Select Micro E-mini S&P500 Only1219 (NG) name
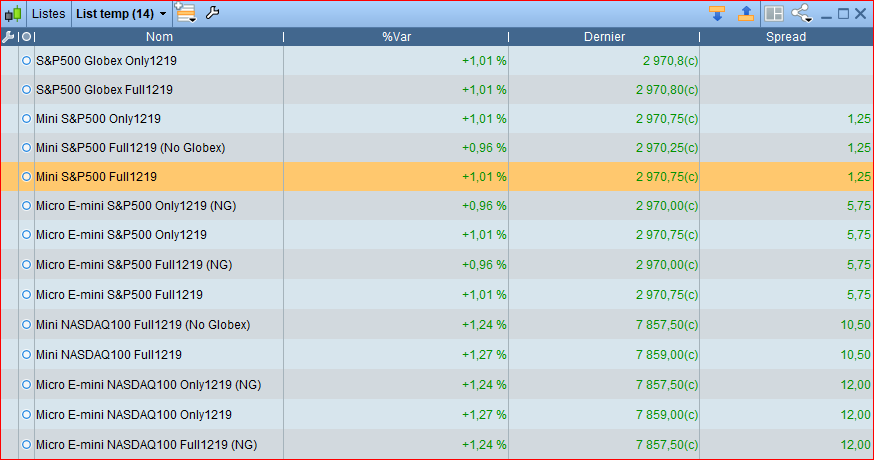This screenshot has height=460, width=874. point(136,206)
